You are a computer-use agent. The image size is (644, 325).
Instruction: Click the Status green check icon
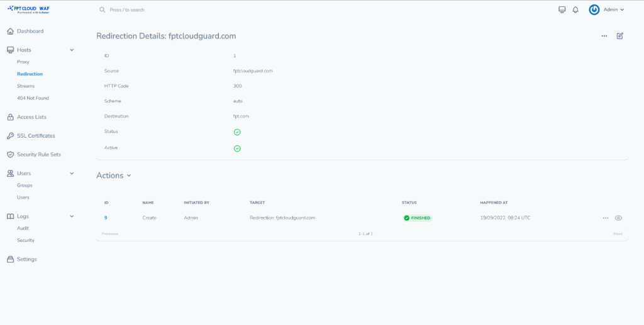[237, 132]
